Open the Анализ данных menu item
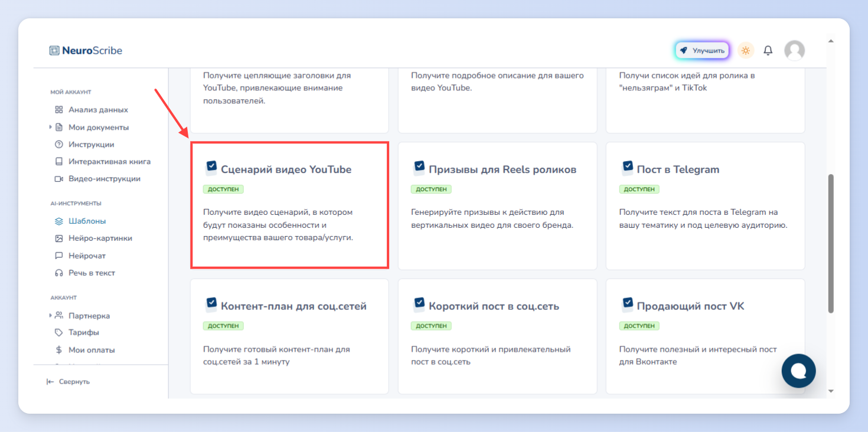Image resolution: width=868 pixels, height=432 pixels. (98, 110)
